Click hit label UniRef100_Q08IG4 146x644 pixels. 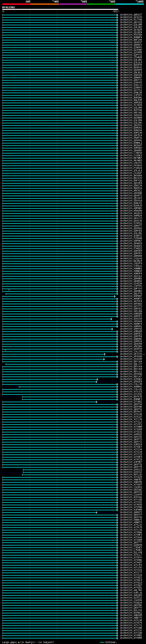point(131,319)
